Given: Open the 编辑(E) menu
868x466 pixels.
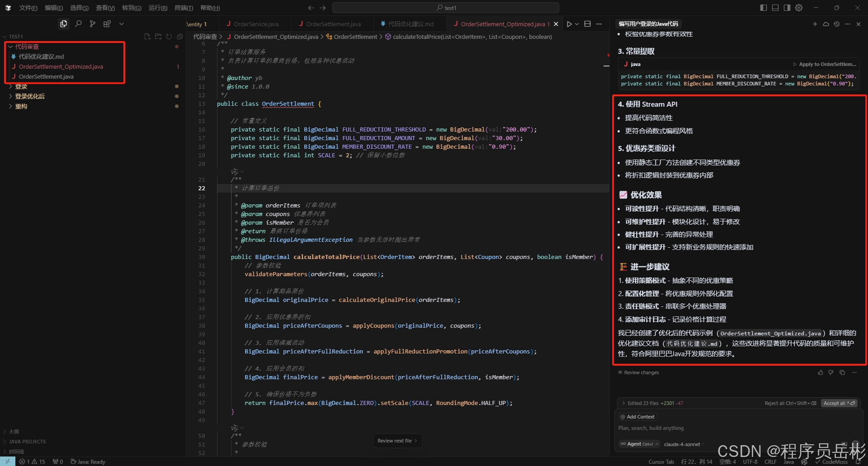Looking at the screenshot, I should [54, 8].
